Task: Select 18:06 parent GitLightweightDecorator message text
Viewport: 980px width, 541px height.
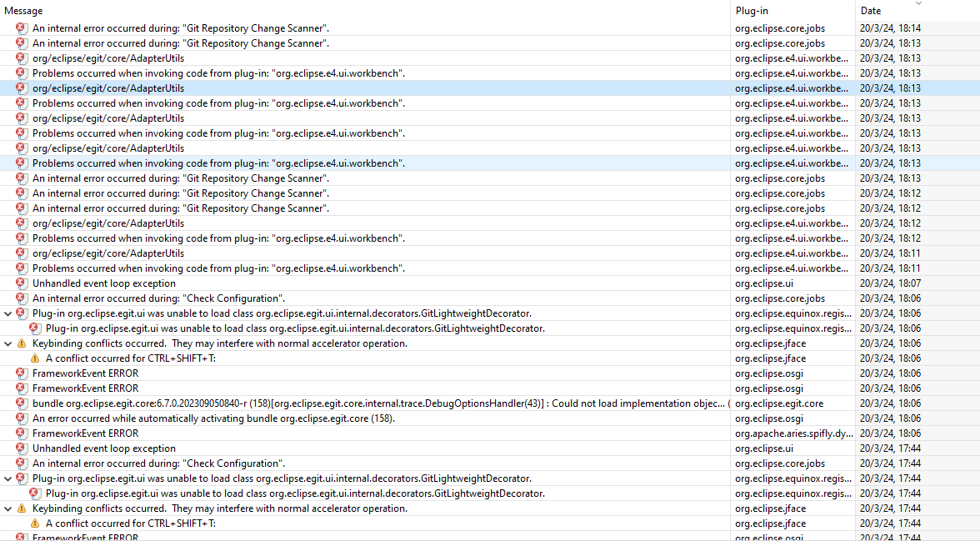Action: (282, 313)
